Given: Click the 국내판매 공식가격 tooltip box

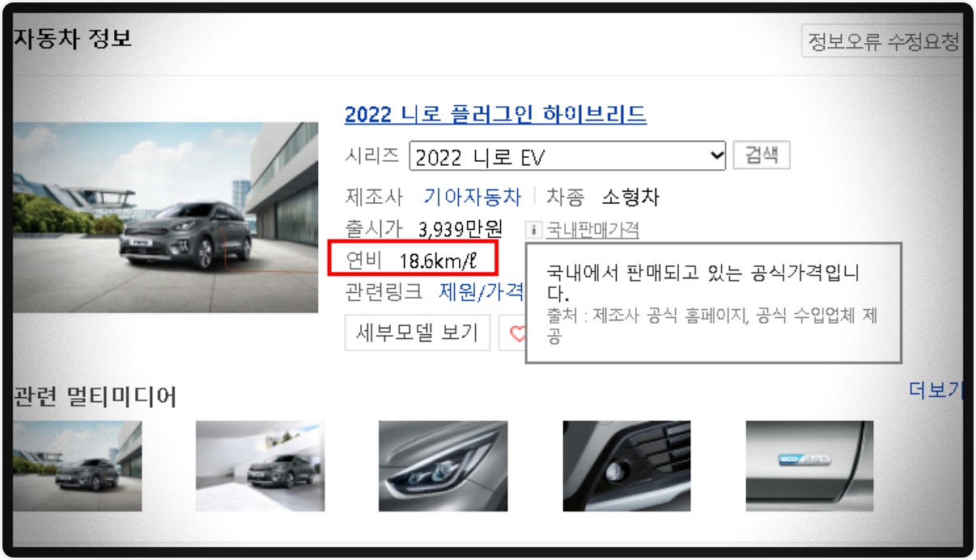Looking at the screenshot, I should [713, 303].
